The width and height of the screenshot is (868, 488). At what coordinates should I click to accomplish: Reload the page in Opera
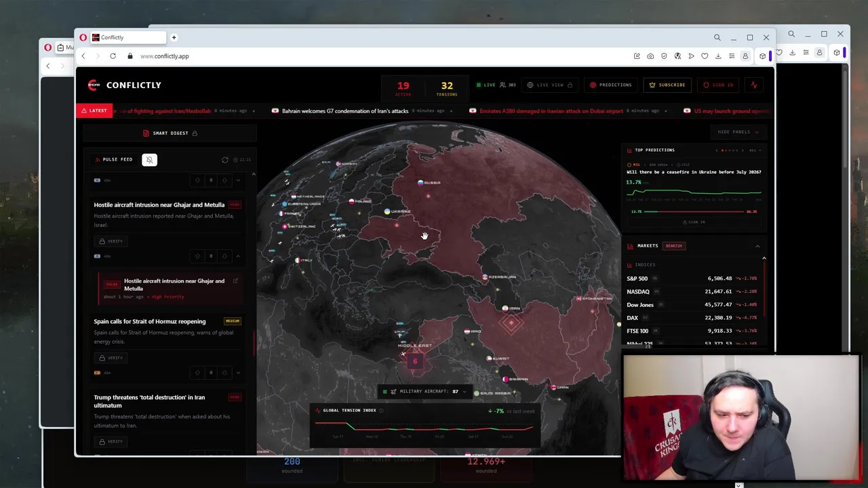(x=113, y=56)
